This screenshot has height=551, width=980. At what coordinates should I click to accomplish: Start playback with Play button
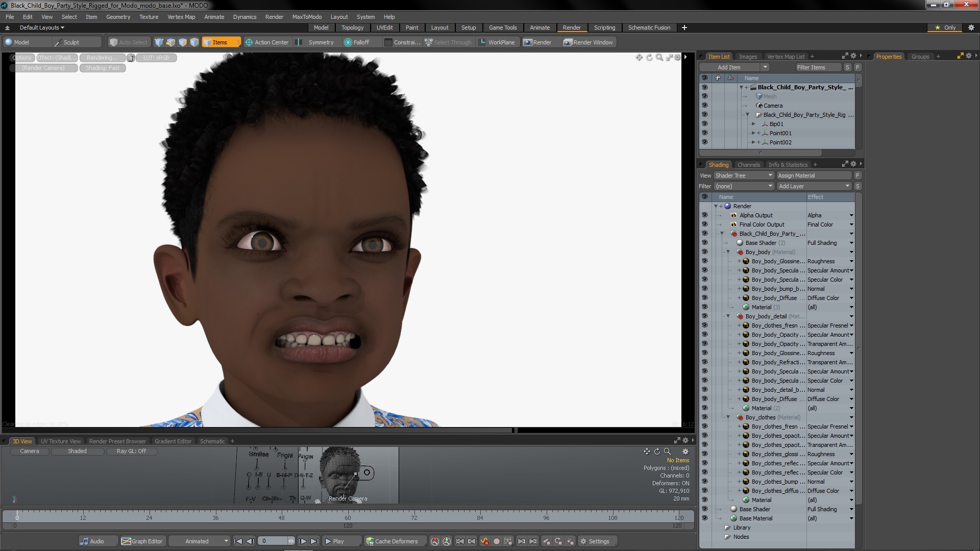point(341,541)
